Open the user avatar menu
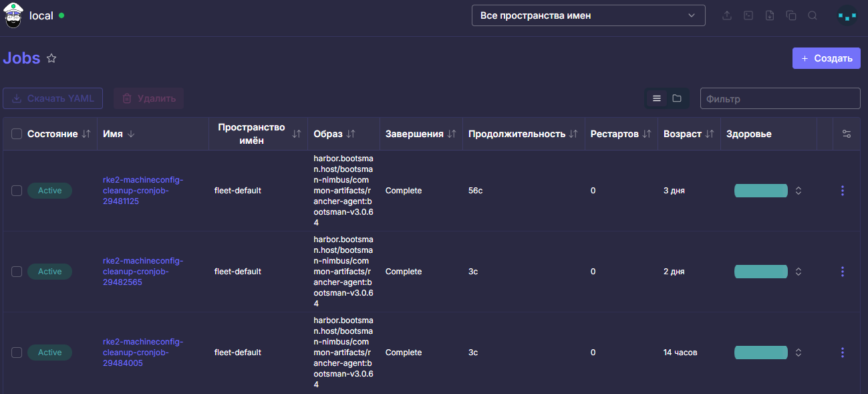Viewport: 868px width, 394px height. pyautogui.click(x=847, y=15)
